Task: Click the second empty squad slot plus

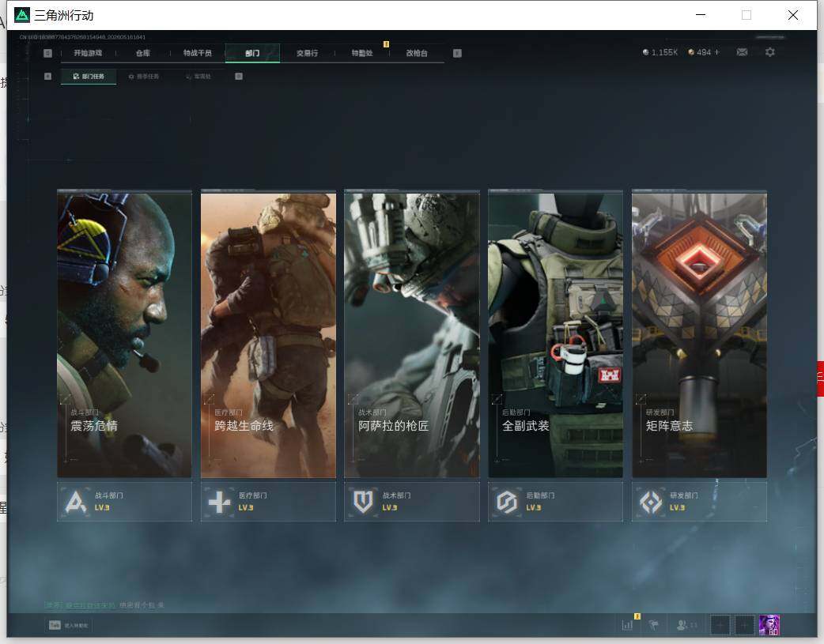Action: click(744, 625)
